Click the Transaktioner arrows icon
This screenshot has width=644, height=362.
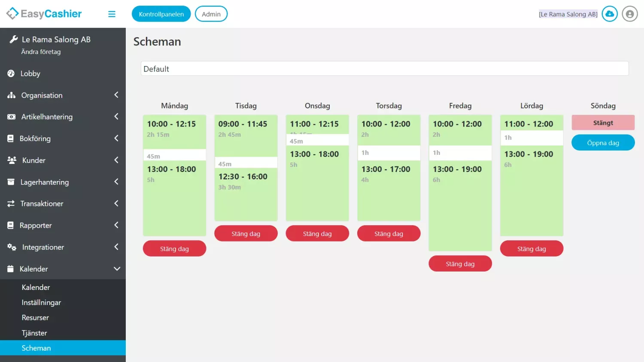pos(11,204)
